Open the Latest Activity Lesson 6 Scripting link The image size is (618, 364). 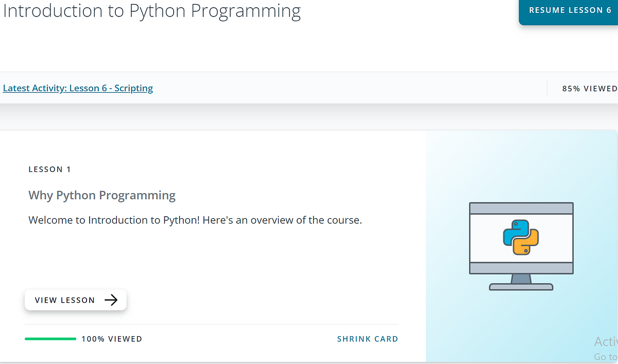coord(78,88)
